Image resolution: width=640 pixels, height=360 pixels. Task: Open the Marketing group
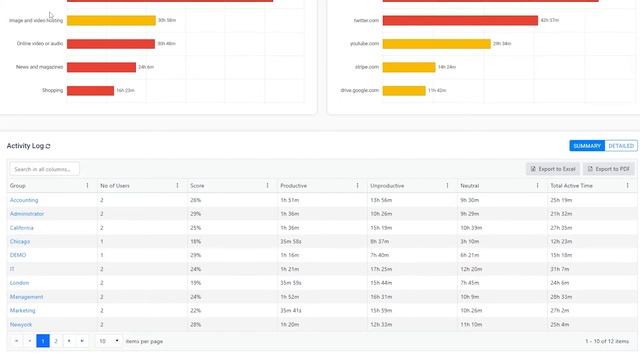22,311
